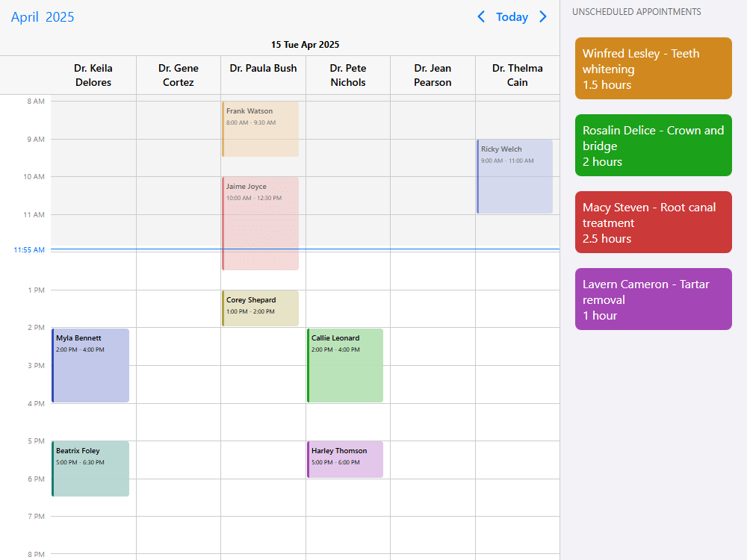Viewport: 747px width, 560px height.
Task: Click the 8 PM time label
Action: 36,554
